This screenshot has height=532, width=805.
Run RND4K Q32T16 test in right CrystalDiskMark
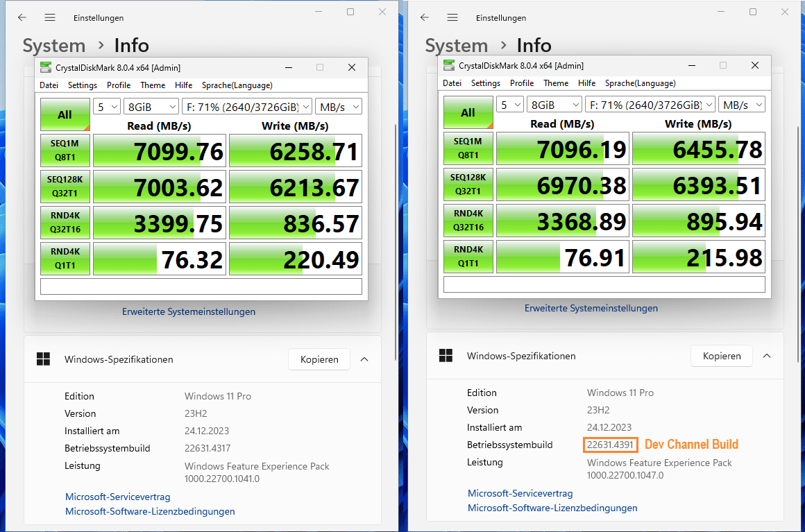pos(468,220)
